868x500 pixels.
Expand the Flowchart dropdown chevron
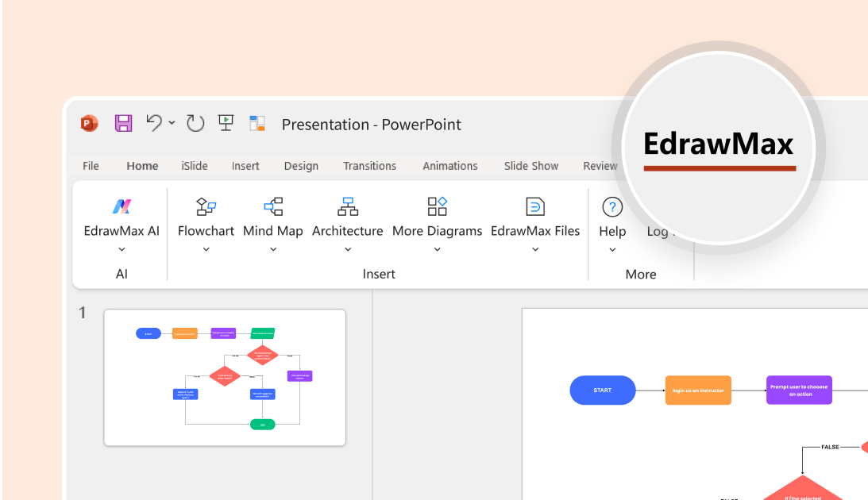click(206, 249)
